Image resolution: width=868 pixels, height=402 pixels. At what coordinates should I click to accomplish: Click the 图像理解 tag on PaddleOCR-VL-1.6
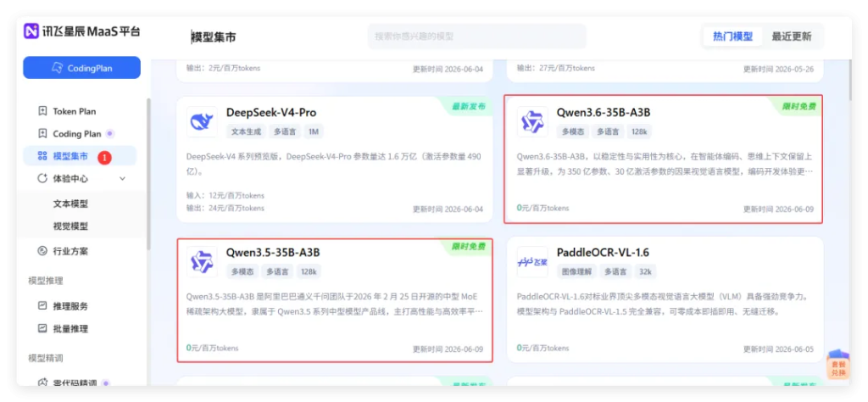click(576, 272)
